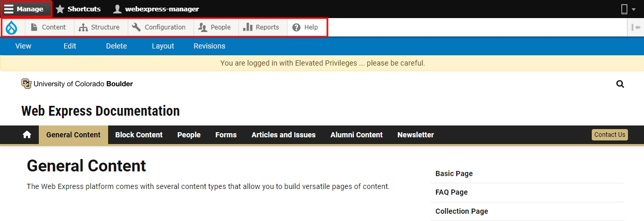Click the Web Express platform description paragraph
The width and height of the screenshot is (644, 221).
click(x=208, y=186)
